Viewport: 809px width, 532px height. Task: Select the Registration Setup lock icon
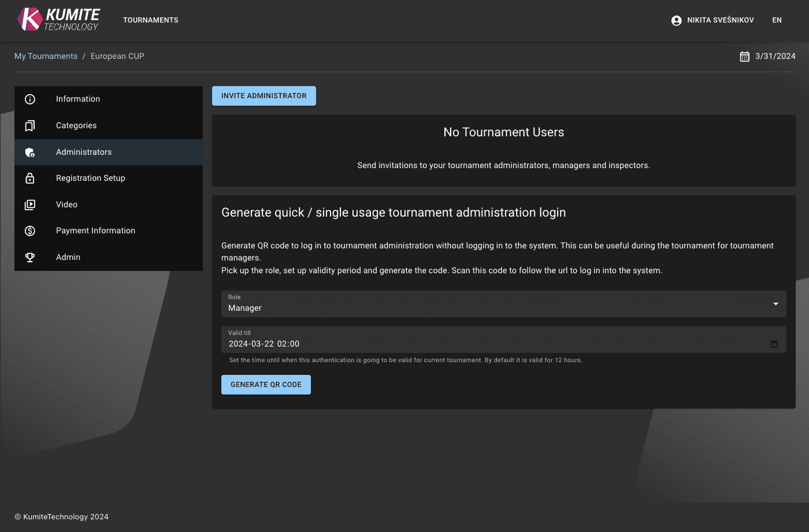(x=29, y=178)
